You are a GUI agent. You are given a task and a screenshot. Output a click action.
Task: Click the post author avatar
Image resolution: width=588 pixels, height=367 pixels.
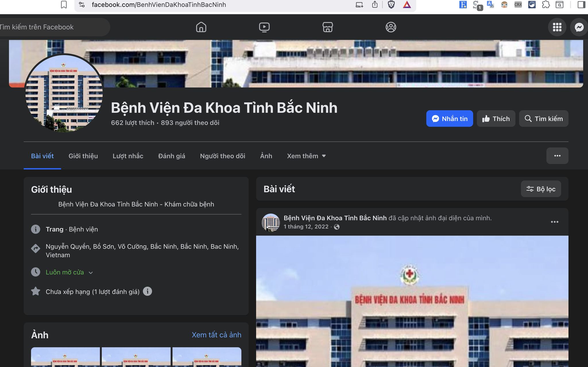click(x=271, y=222)
